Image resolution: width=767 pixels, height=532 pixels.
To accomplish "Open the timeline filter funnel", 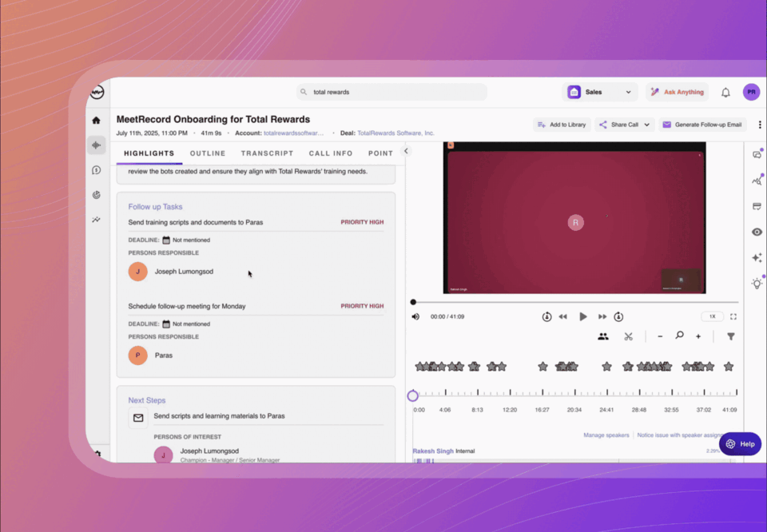I will (x=731, y=336).
